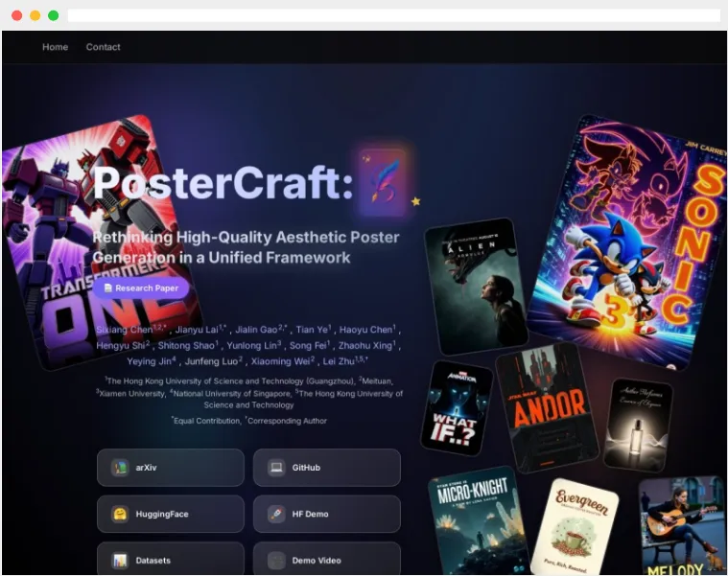Click the 'Rethinking High-Quality Aesthetic Poster' subtitle
Viewport: 728px width, 576px height.
coord(246,238)
